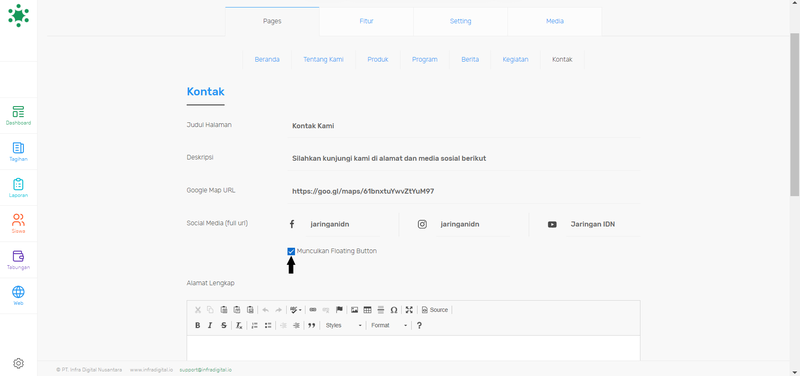Click support@infradigital.io email link

(206, 369)
